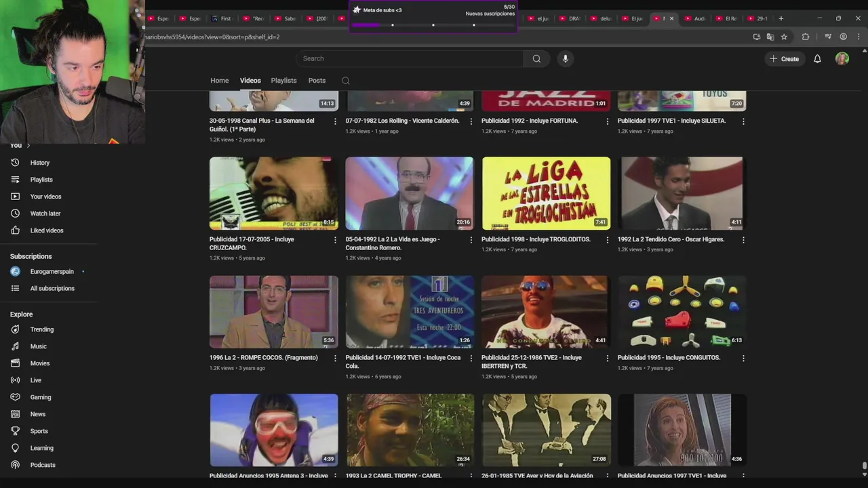Image resolution: width=868 pixels, height=488 pixels.
Task: Open notifications bell
Action: point(817,59)
